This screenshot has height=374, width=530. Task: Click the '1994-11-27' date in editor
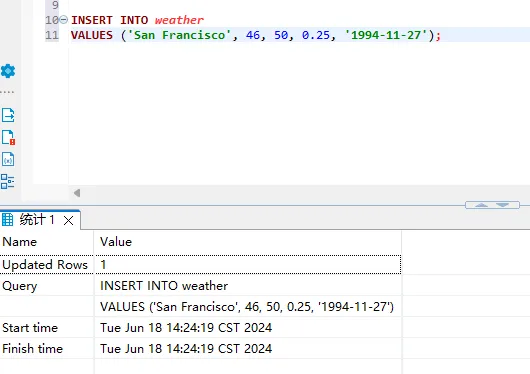click(x=386, y=35)
